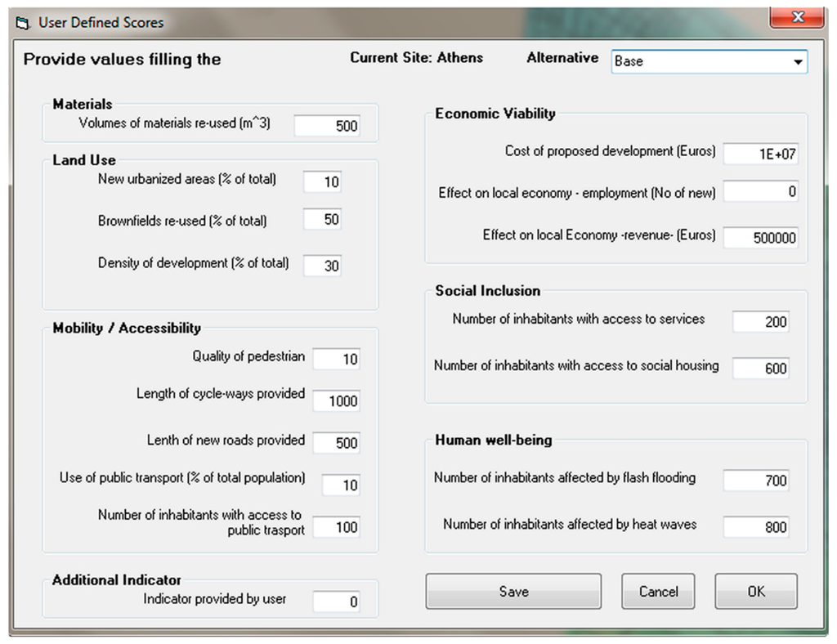
Task: Focus access to social housing value field
Action: (x=761, y=368)
